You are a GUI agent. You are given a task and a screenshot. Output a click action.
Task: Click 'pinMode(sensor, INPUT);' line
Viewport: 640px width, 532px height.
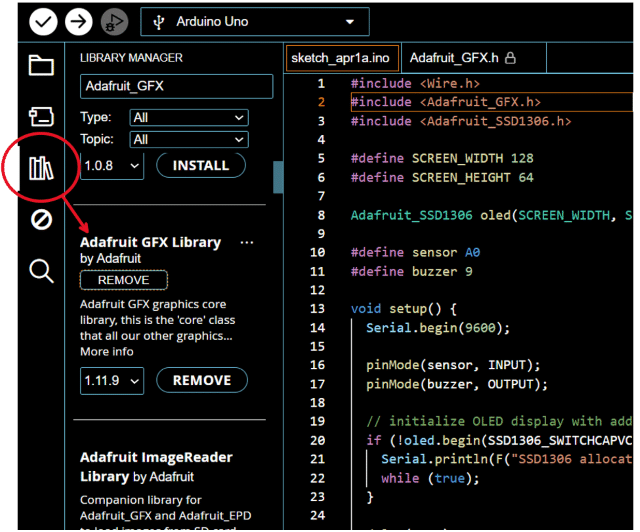click(x=453, y=365)
